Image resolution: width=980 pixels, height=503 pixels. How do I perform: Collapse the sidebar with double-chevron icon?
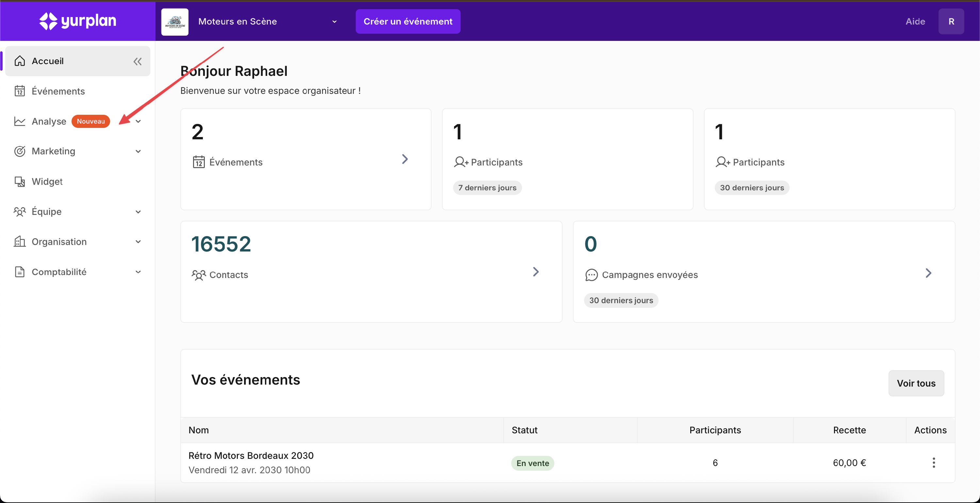tap(137, 61)
